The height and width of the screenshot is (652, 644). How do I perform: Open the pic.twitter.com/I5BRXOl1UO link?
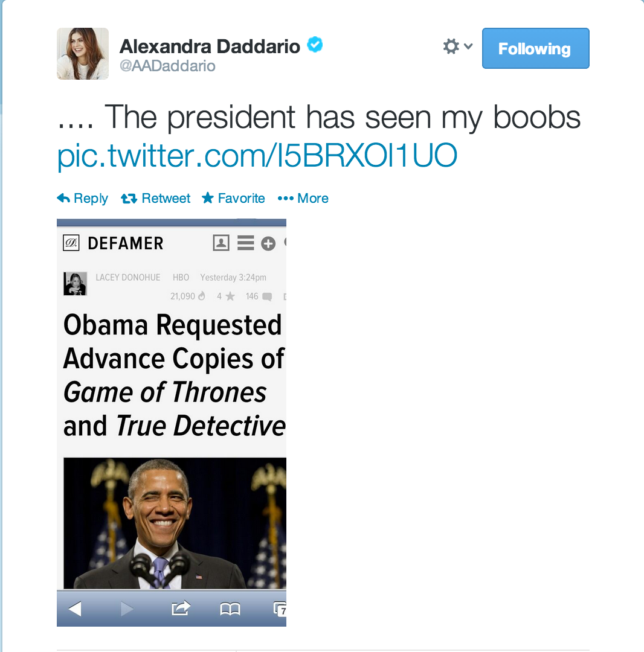[257, 156]
